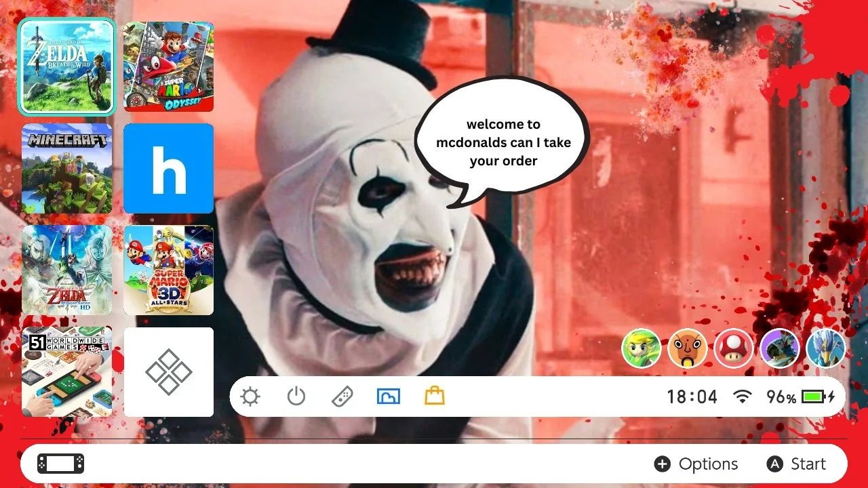Viewport: 868px width, 488px height.
Task: Open the blue Album icon
Action: [389, 396]
